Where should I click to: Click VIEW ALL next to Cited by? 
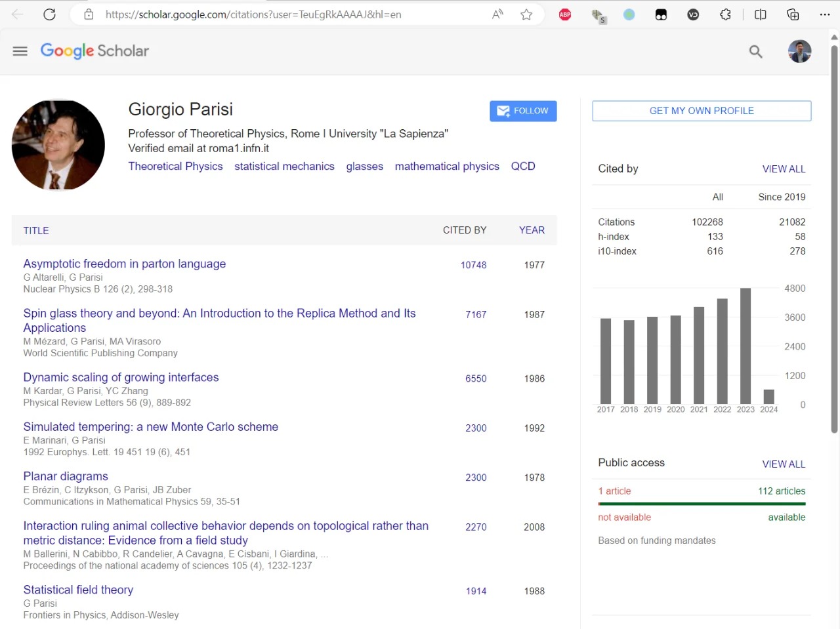(784, 169)
